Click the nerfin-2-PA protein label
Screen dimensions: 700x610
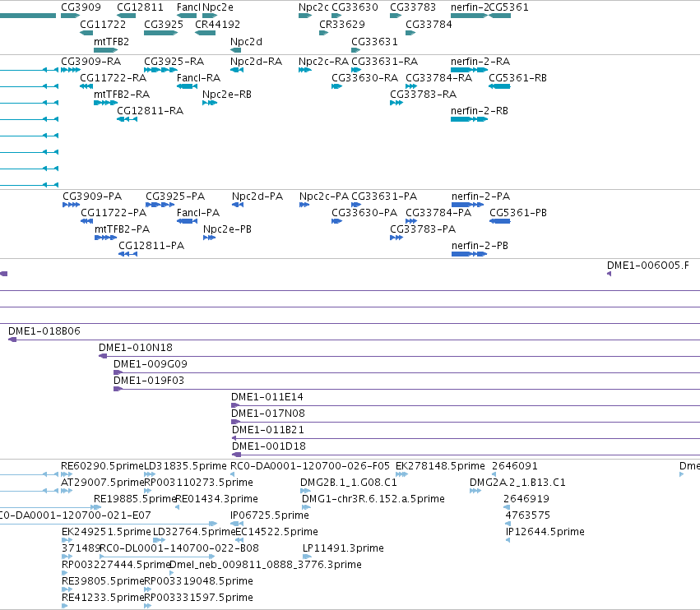(481, 196)
